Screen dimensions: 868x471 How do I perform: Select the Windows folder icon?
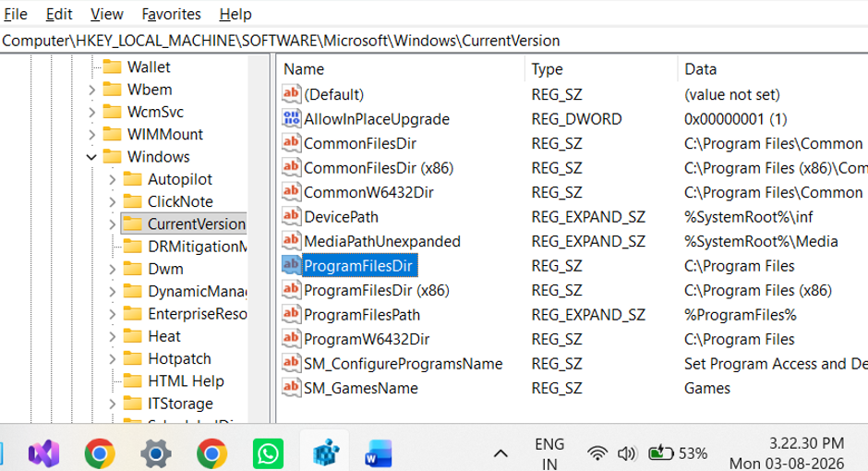(x=112, y=157)
